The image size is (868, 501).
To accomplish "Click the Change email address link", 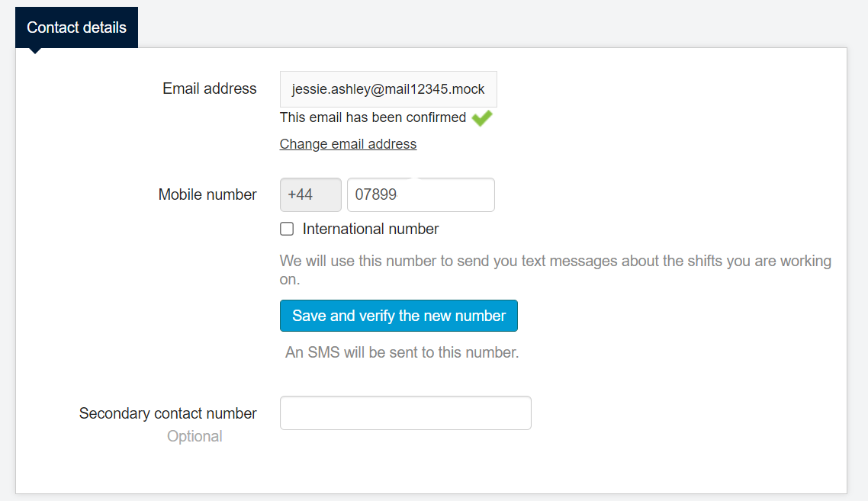I will pyautogui.click(x=348, y=144).
